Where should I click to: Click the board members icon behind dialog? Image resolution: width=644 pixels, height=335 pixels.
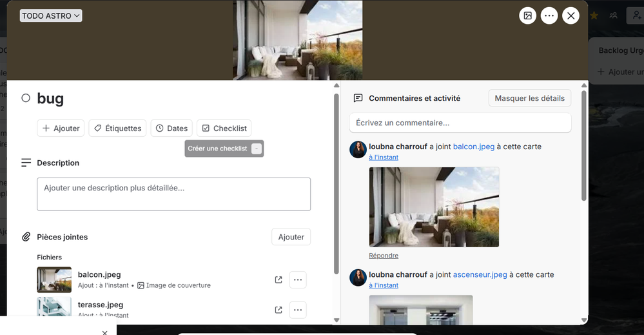tap(614, 15)
